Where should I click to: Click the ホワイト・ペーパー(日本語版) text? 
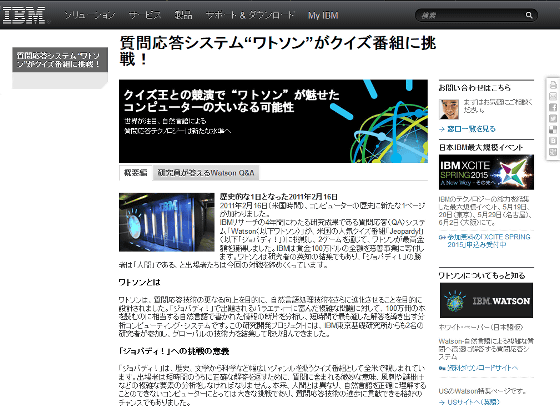481,327
